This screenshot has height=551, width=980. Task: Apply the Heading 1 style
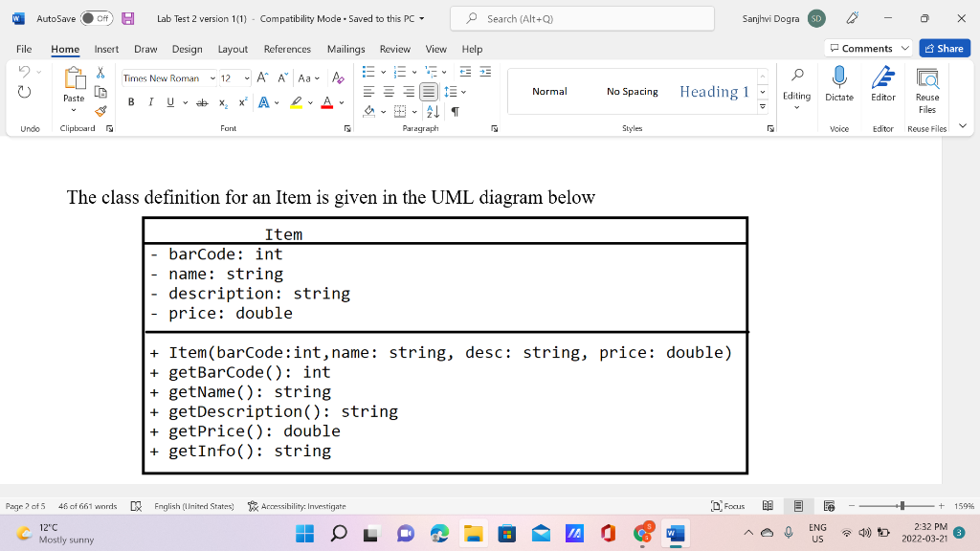(x=713, y=91)
